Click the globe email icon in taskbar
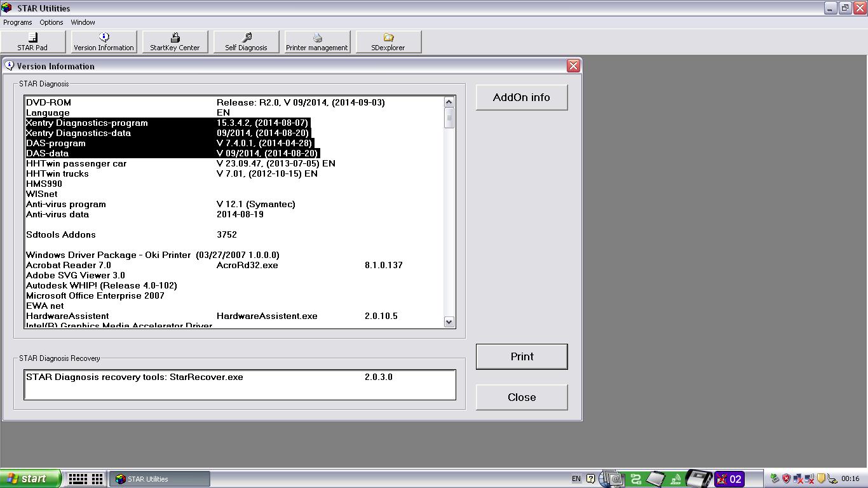 pyautogui.click(x=613, y=479)
